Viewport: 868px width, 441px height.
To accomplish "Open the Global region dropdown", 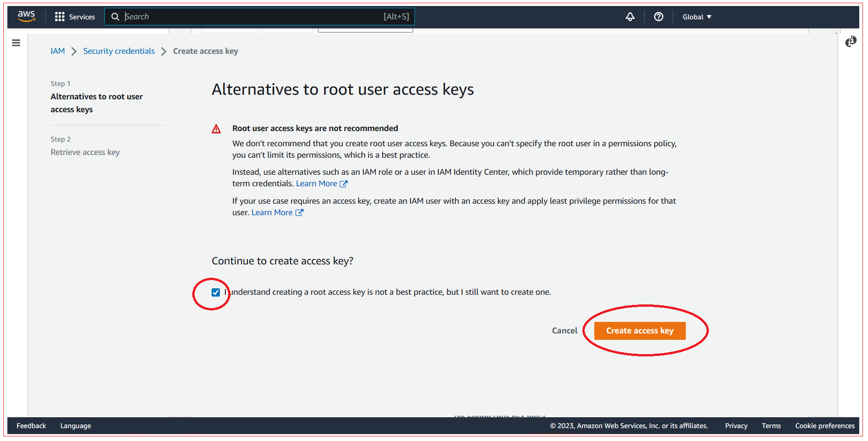I will pos(697,17).
